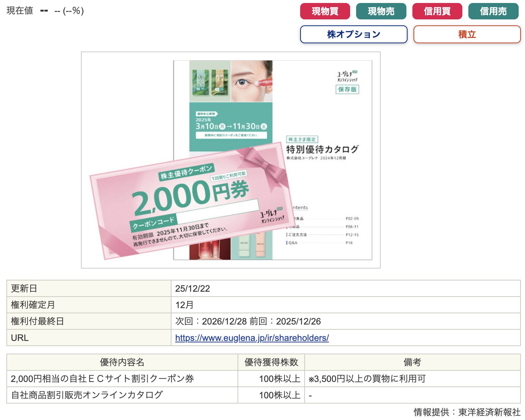
Task: Click the 現物売 button
Action: point(381,11)
